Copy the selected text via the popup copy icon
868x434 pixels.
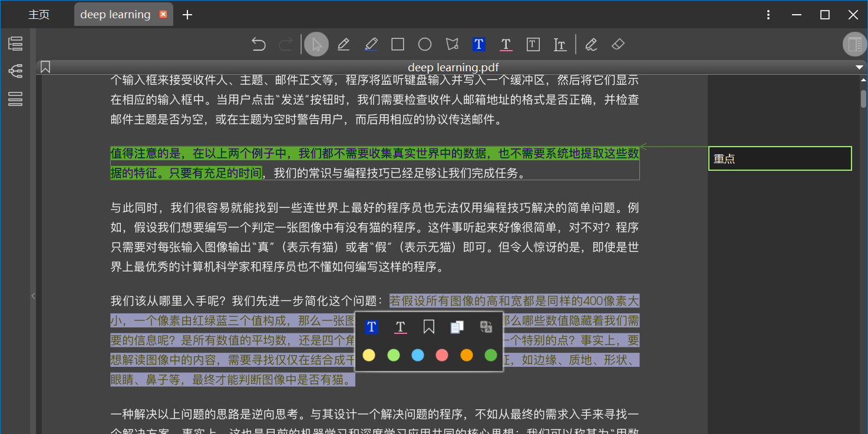(457, 327)
